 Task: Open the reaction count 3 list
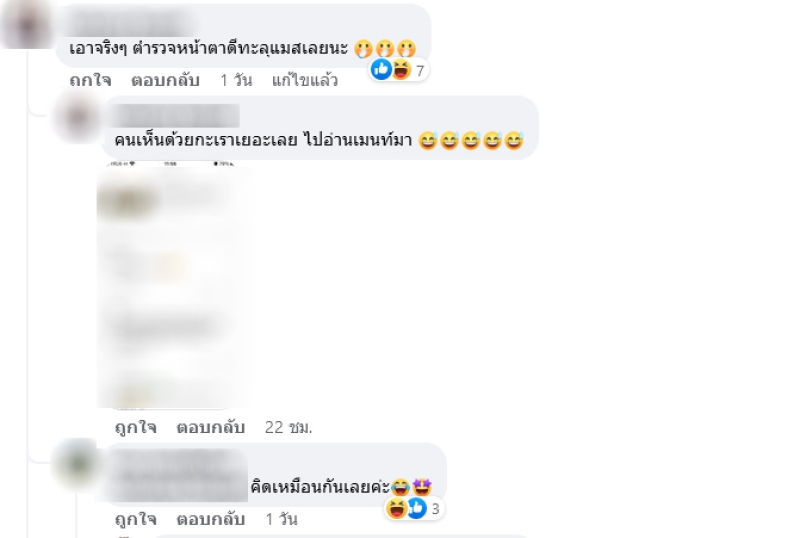pyautogui.click(x=435, y=509)
